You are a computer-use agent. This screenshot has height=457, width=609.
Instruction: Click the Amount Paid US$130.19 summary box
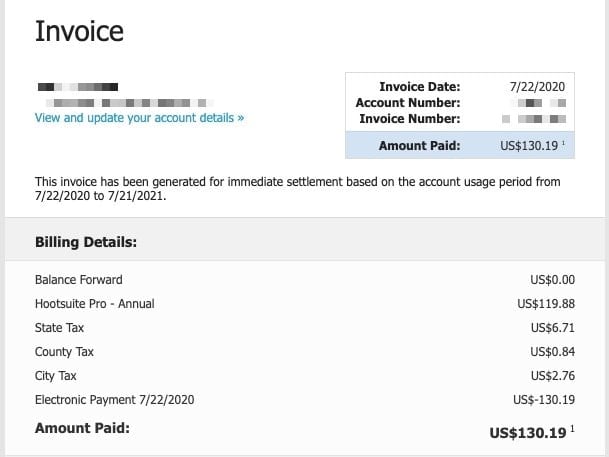click(460, 145)
